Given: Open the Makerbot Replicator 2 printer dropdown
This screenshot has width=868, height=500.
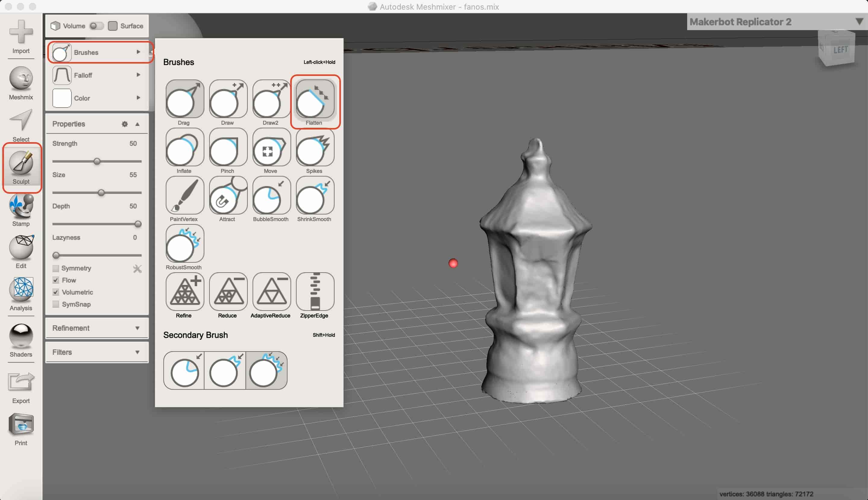Looking at the screenshot, I should tap(777, 22).
